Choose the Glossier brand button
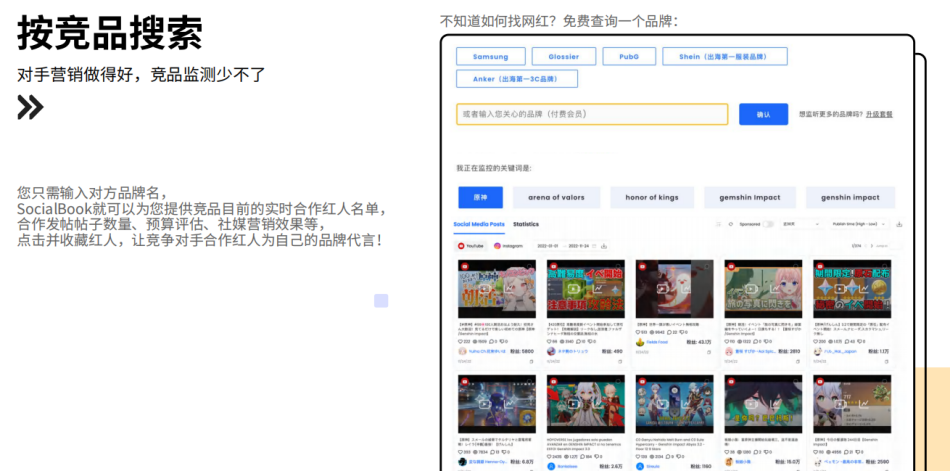 pyautogui.click(x=564, y=56)
